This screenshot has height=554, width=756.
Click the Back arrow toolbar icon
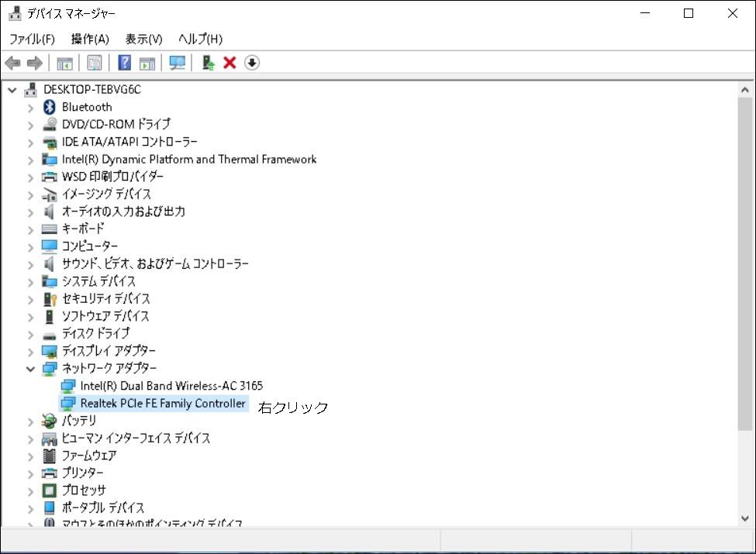click(12, 63)
